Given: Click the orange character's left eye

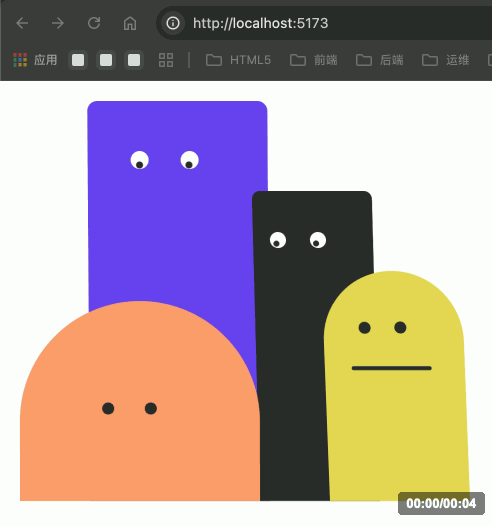Looking at the screenshot, I should (x=108, y=408).
